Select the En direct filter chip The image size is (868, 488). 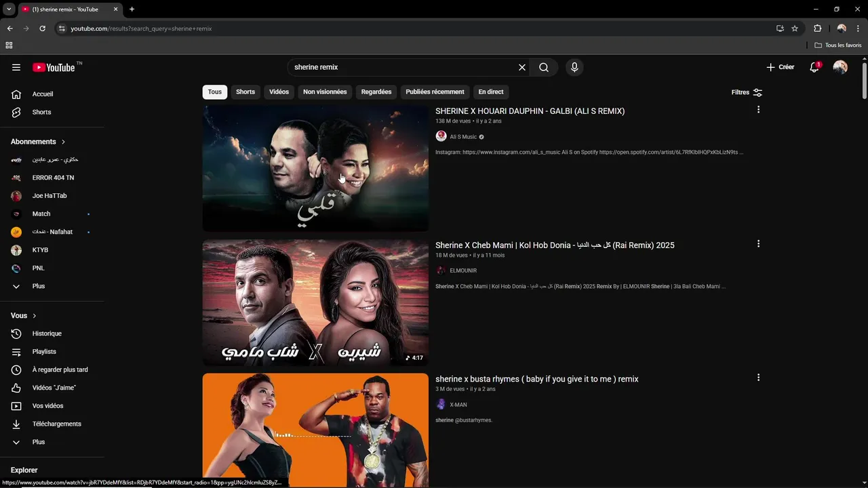491,92
